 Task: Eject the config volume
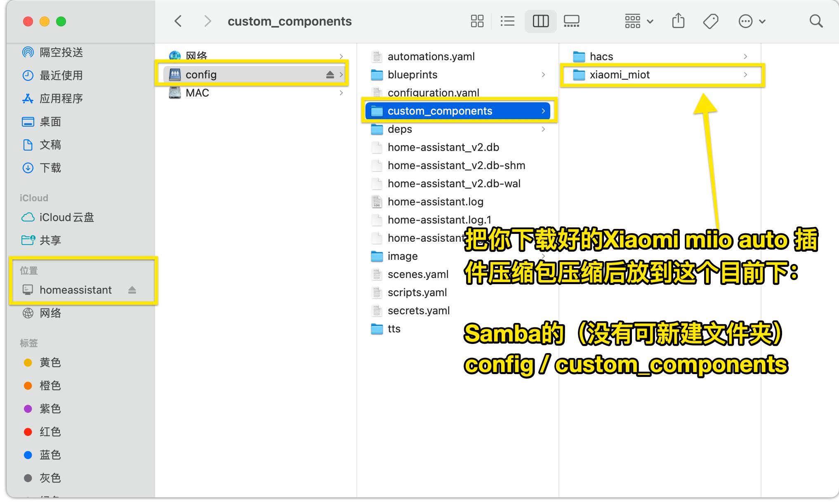[x=330, y=75]
